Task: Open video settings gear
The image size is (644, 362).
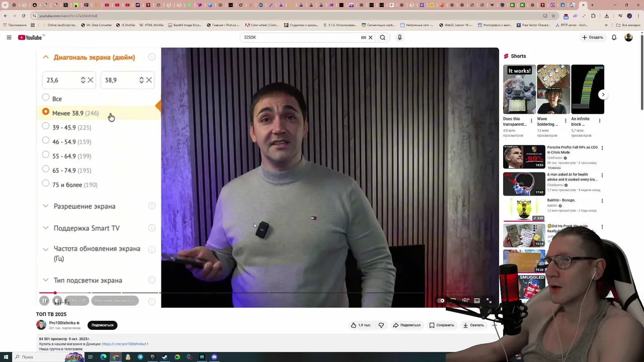Action: (x=465, y=301)
